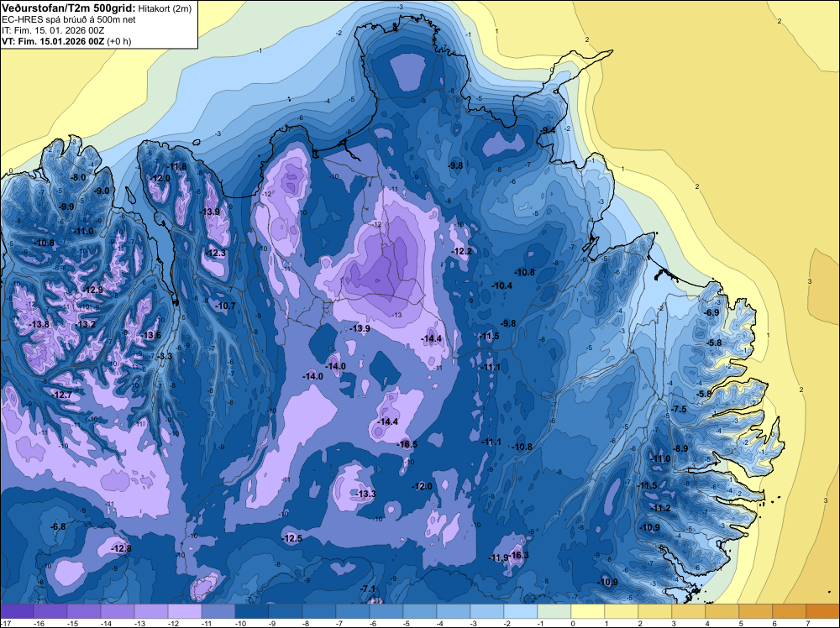The width and height of the screenshot is (840, 628).
Task: Click the -12.5 temperature label
Action: 292,539
